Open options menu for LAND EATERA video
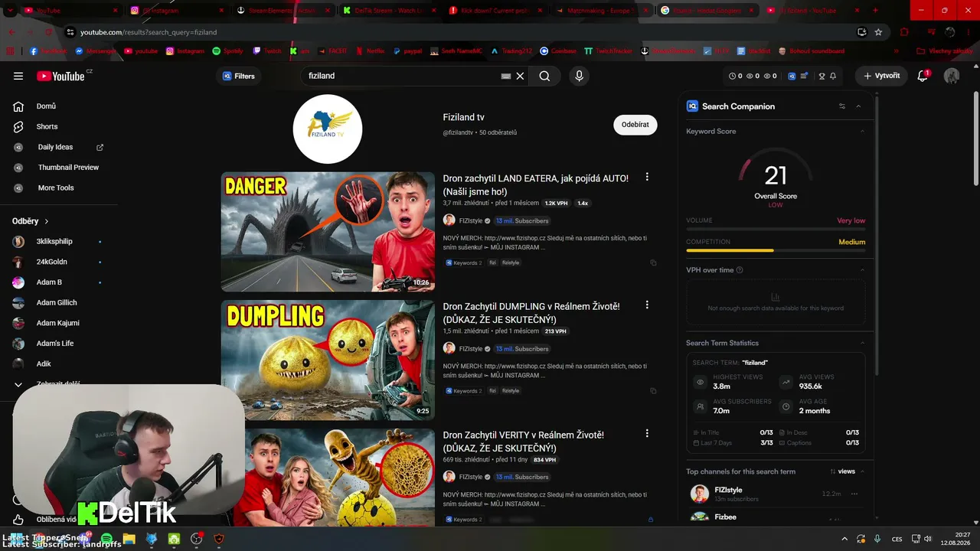The height and width of the screenshot is (551, 980). point(647,177)
